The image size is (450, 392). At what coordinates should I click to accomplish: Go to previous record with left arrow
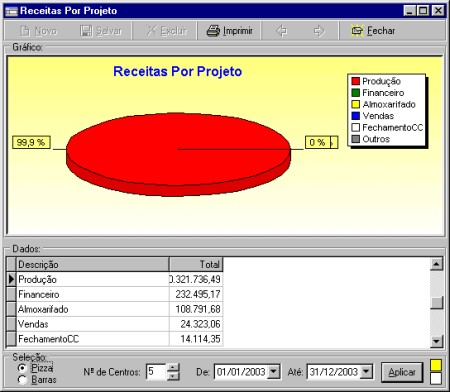282,31
